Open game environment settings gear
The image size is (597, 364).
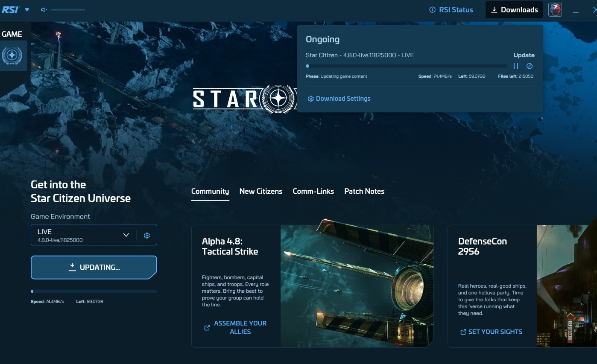coord(147,235)
